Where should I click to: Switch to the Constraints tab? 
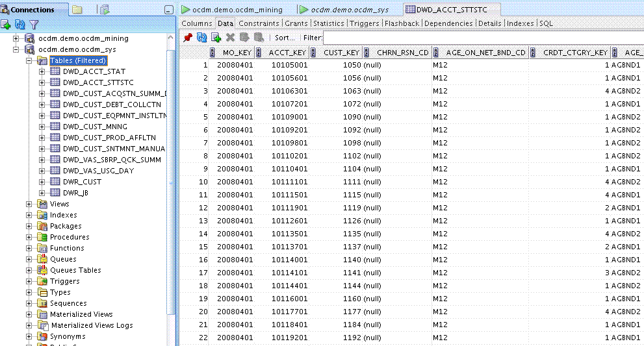pyautogui.click(x=259, y=23)
